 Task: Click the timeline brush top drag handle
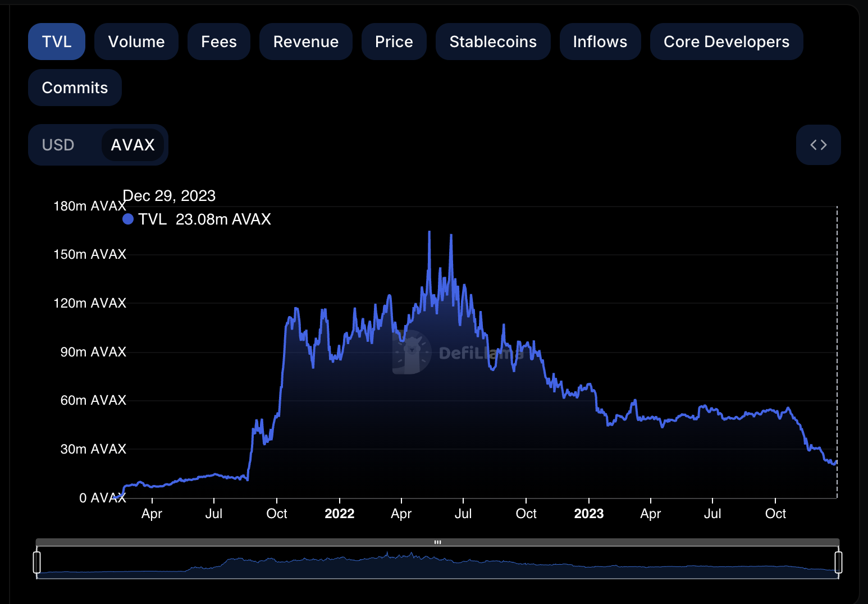pos(437,542)
